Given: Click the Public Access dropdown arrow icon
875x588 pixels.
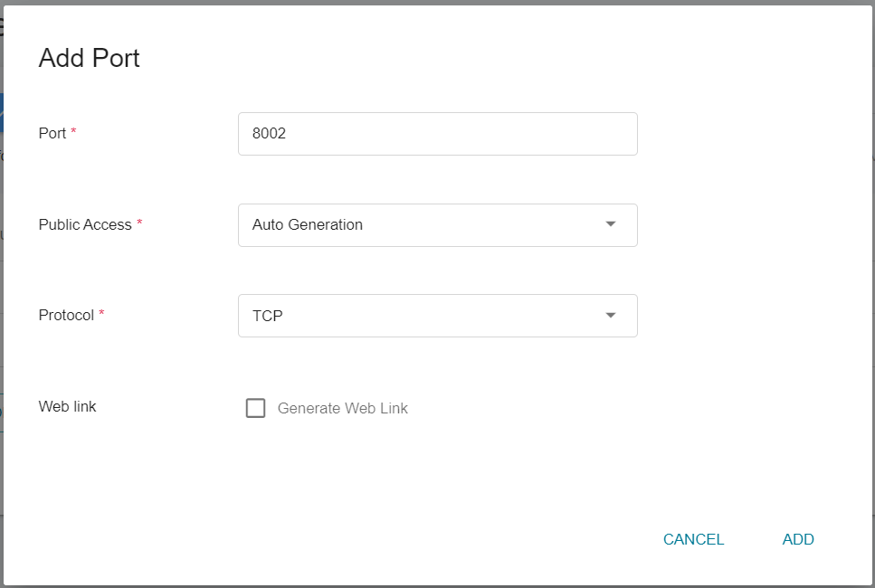Looking at the screenshot, I should pos(611,224).
